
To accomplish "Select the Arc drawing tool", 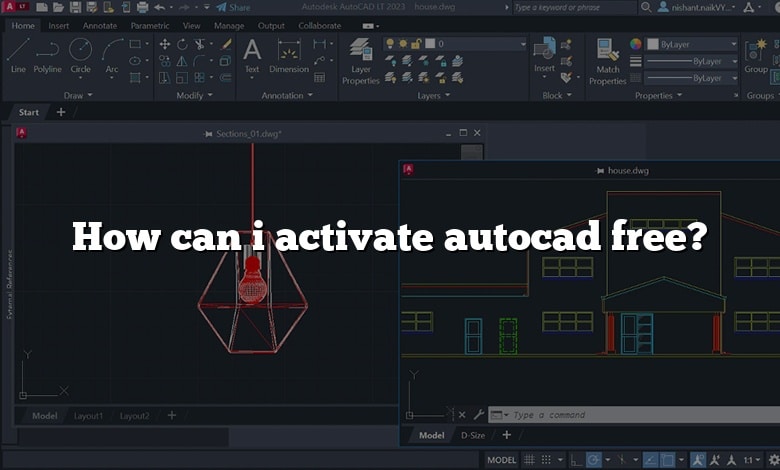I will click(x=112, y=55).
